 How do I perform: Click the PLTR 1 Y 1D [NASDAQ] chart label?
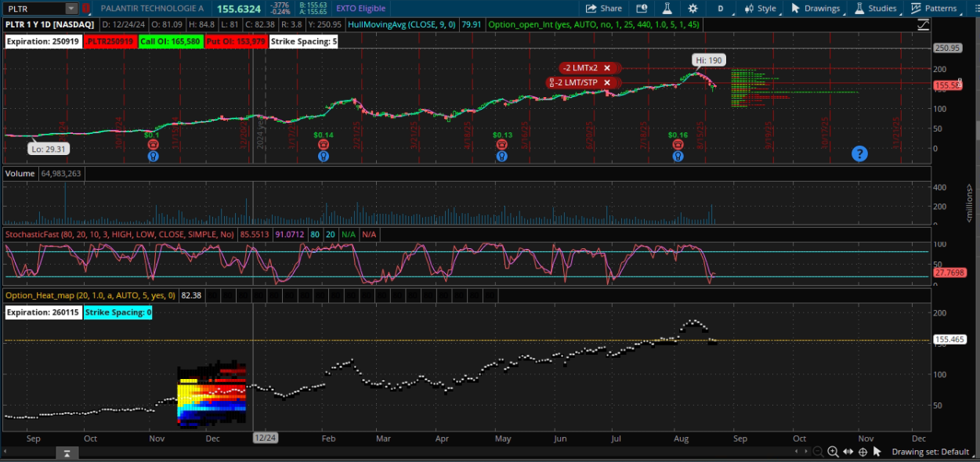(49, 25)
